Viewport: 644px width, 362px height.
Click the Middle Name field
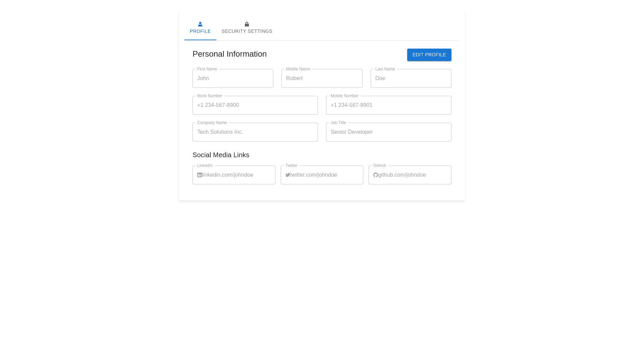(x=322, y=78)
